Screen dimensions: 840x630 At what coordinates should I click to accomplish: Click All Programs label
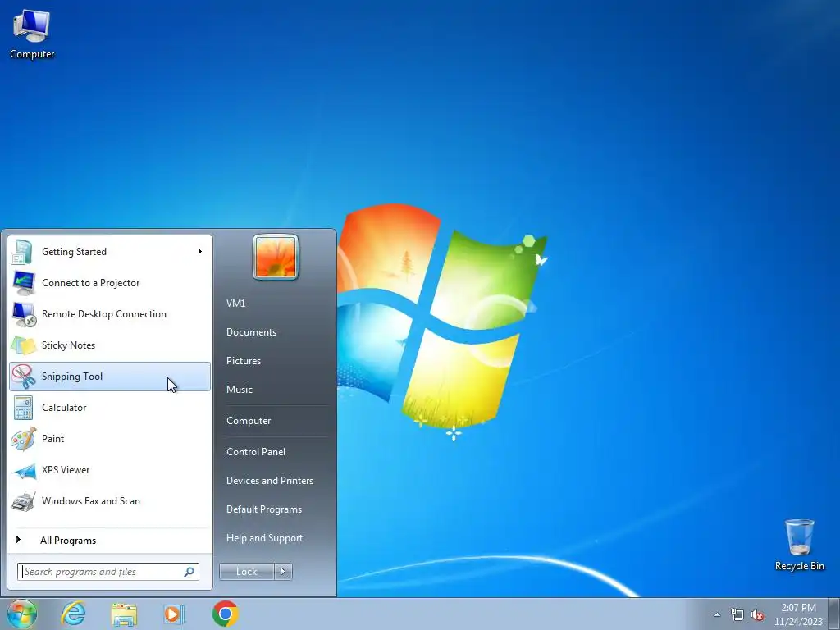click(68, 541)
